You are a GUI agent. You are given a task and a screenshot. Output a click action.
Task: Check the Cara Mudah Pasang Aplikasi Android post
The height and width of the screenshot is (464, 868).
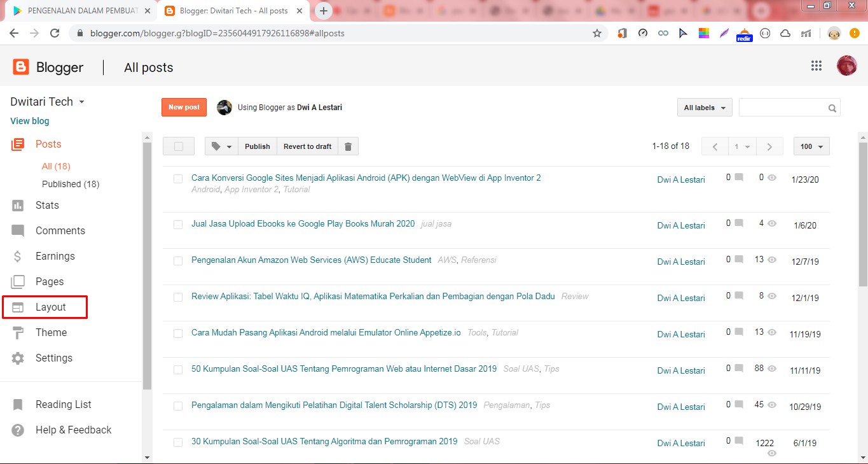pos(178,334)
